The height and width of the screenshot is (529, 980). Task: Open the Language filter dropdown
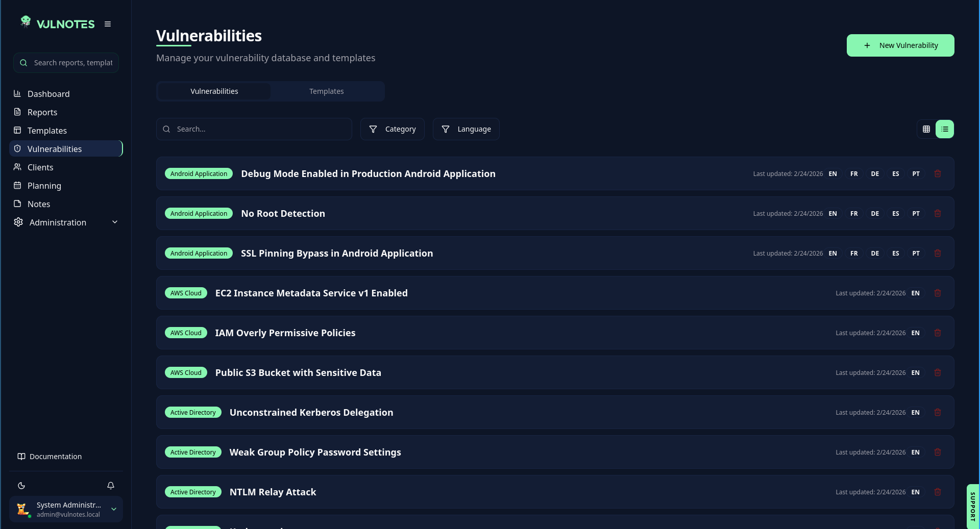tap(466, 129)
